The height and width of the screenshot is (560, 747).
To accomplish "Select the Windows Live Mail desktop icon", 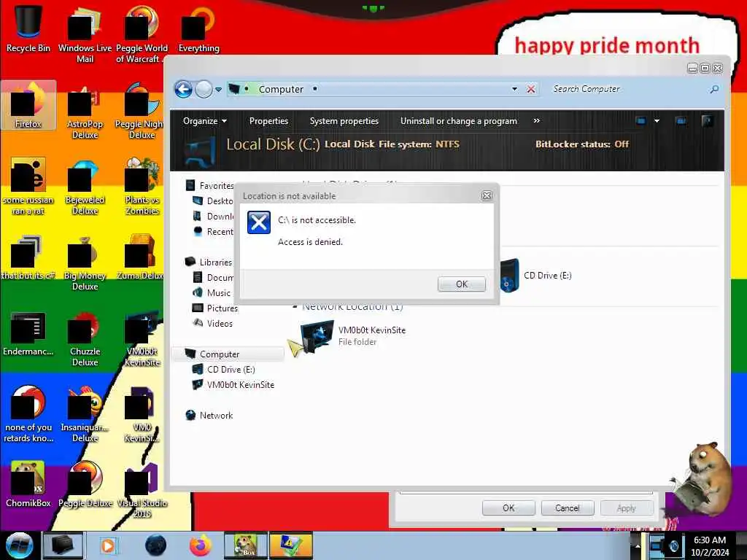I will click(x=85, y=34).
